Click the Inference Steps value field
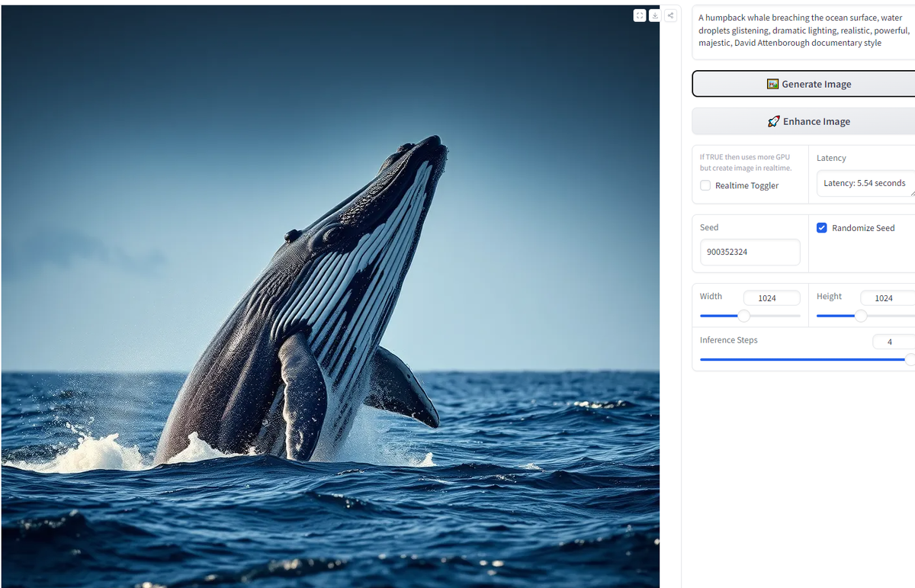The image size is (915, 588). pos(894,342)
